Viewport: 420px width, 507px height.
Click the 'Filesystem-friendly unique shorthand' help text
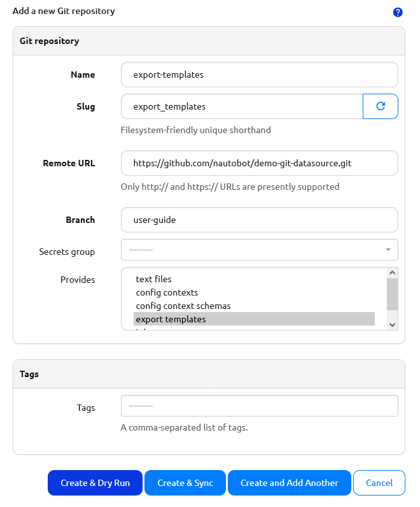coord(196,130)
